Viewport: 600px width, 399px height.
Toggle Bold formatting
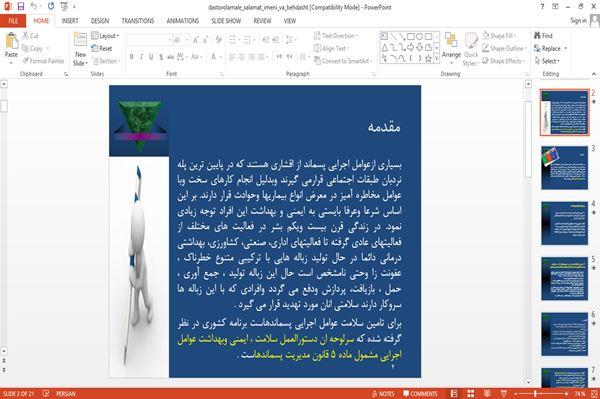click(x=132, y=57)
